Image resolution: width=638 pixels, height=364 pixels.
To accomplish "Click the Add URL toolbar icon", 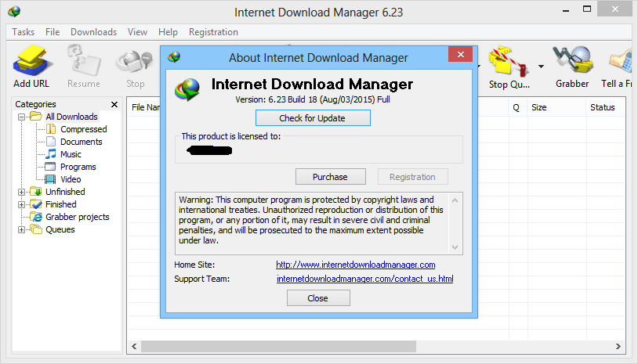I will point(31,61).
